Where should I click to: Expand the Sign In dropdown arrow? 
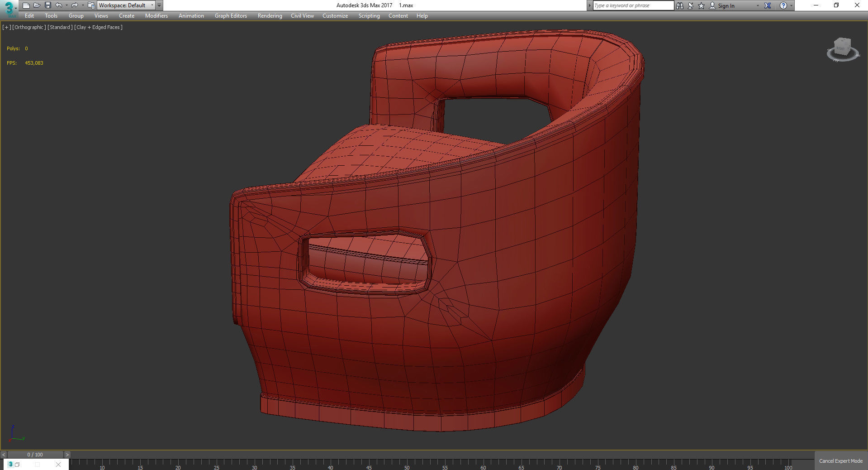pyautogui.click(x=758, y=5)
